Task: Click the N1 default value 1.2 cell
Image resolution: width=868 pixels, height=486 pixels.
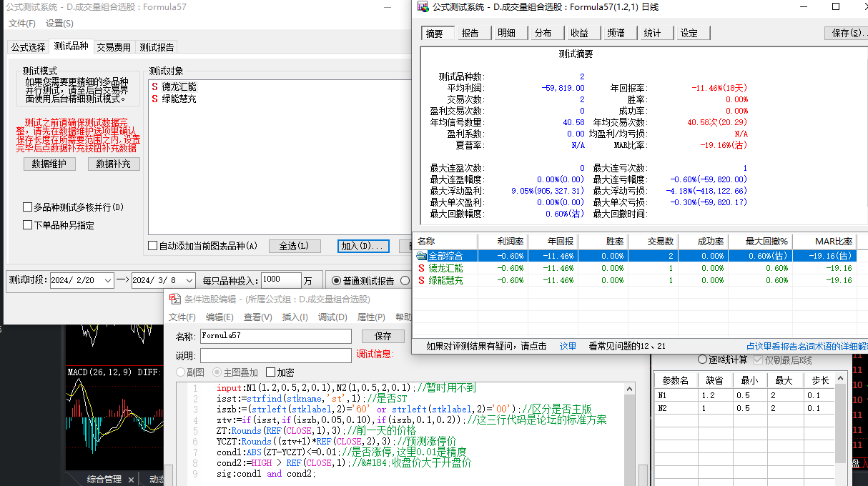Action: (x=715, y=395)
